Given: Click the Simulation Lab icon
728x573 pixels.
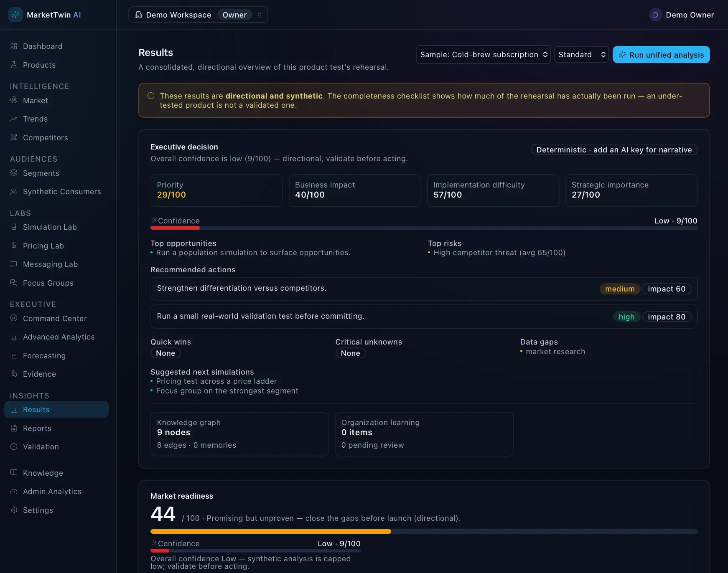Looking at the screenshot, I should click(14, 227).
